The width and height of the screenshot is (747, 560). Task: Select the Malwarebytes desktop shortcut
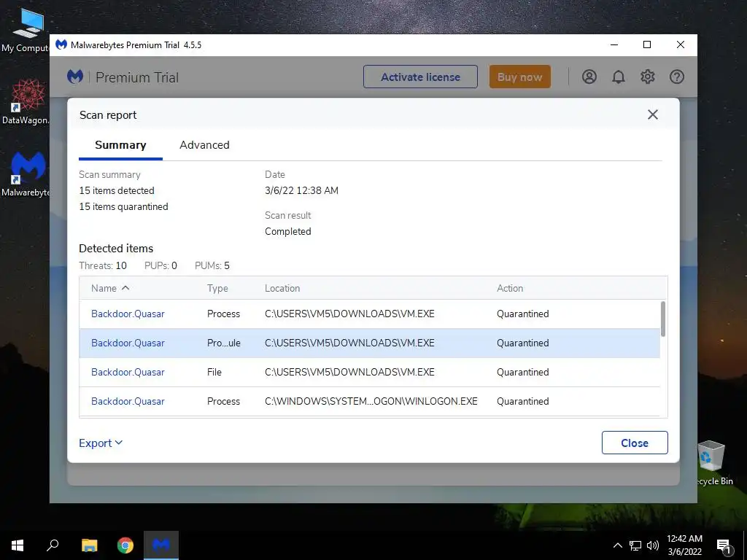pyautogui.click(x=26, y=174)
